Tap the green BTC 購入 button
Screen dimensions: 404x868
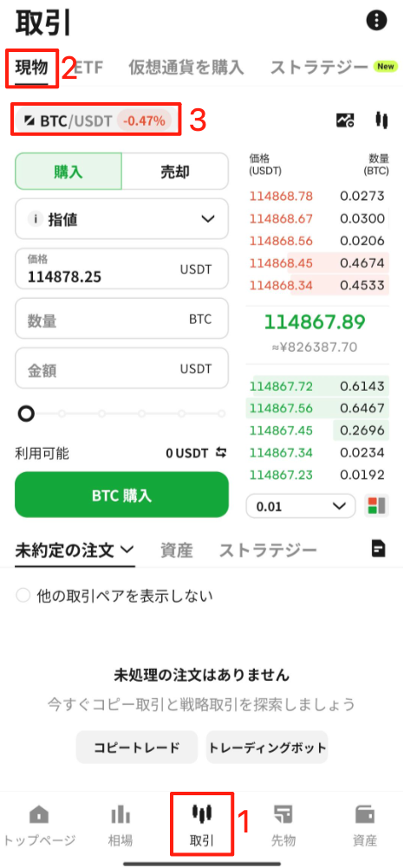[121, 495]
